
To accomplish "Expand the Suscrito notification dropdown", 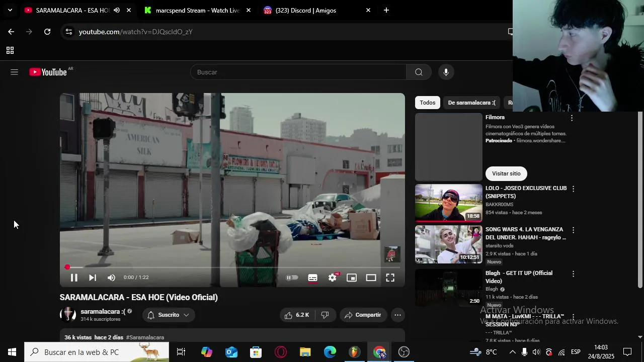I will coord(169,315).
